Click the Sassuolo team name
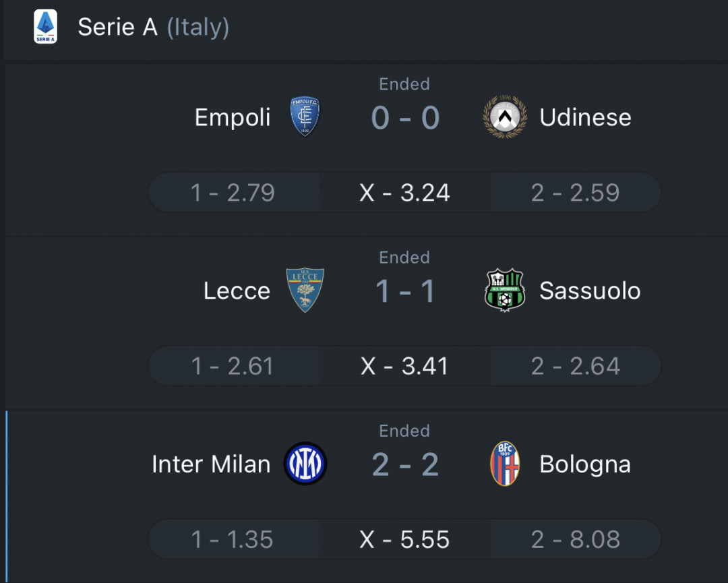Viewport: 728px width, 583px height. (590, 291)
